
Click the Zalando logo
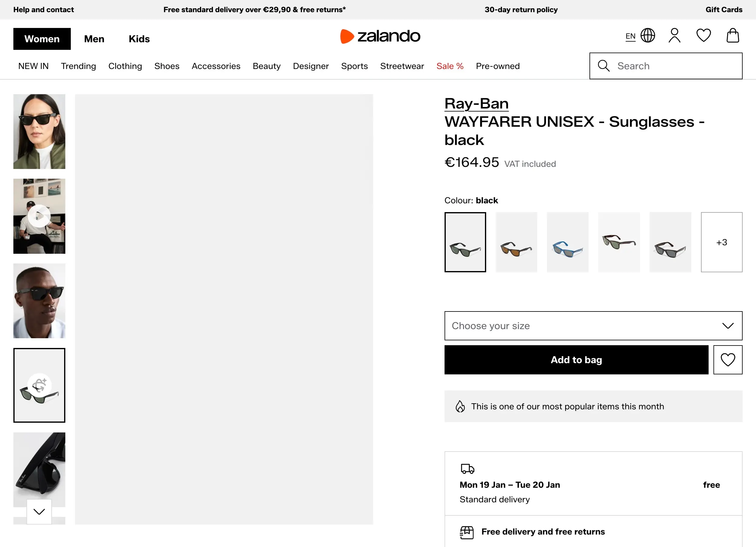pos(380,36)
